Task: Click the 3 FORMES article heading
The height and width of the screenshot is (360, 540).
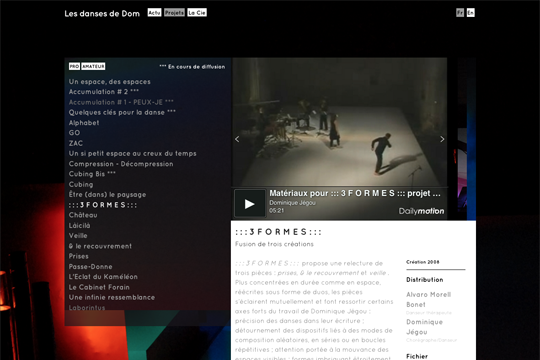Action: click(x=278, y=232)
